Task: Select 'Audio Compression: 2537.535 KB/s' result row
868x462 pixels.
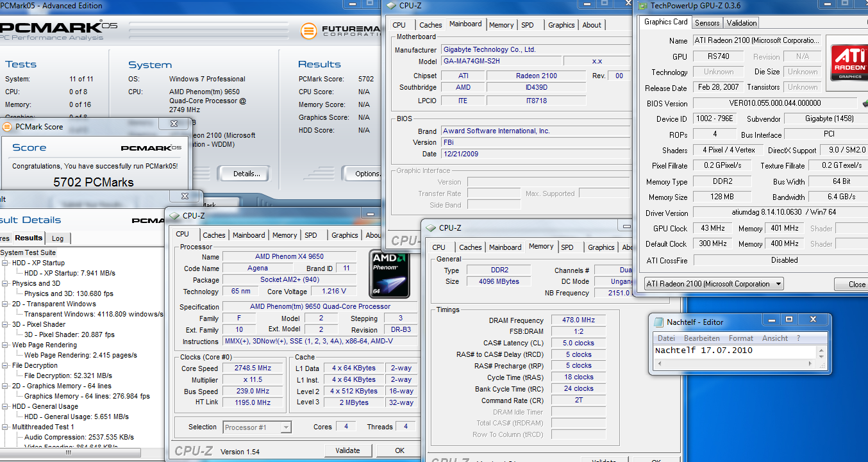Action: click(x=79, y=437)
